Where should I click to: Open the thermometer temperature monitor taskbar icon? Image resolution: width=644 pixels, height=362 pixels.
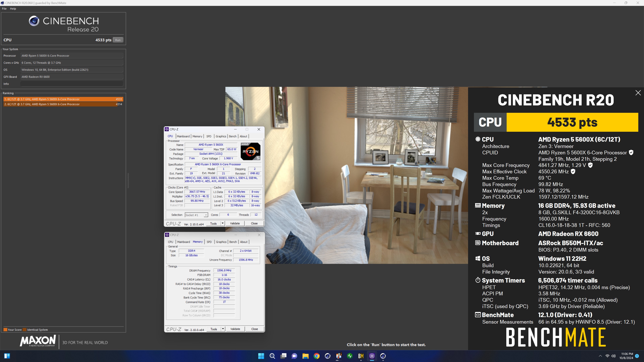(x=339, y=356)
